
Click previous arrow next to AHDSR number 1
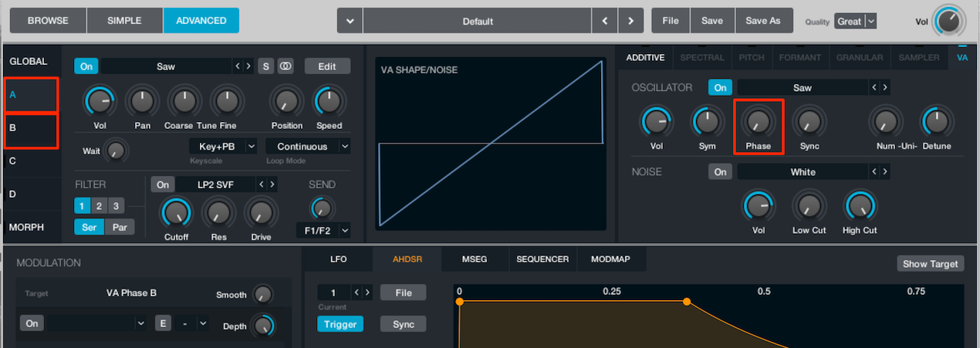coord(357,292)
